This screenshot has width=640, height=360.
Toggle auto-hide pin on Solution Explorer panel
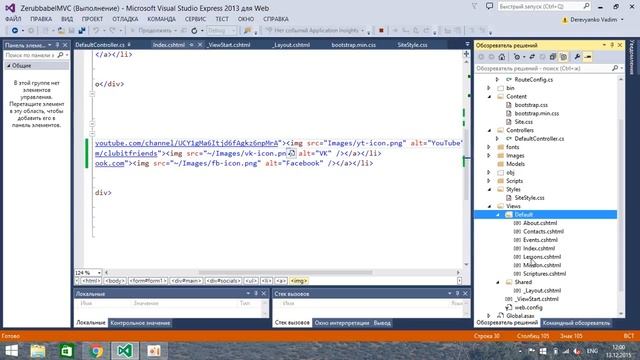click(612, 45)
